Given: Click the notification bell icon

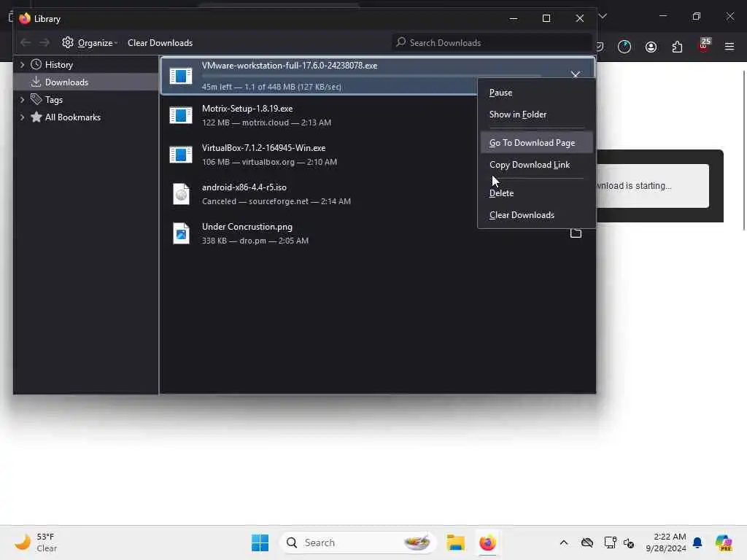Looking at the screenshot, I should pos(697,542).
